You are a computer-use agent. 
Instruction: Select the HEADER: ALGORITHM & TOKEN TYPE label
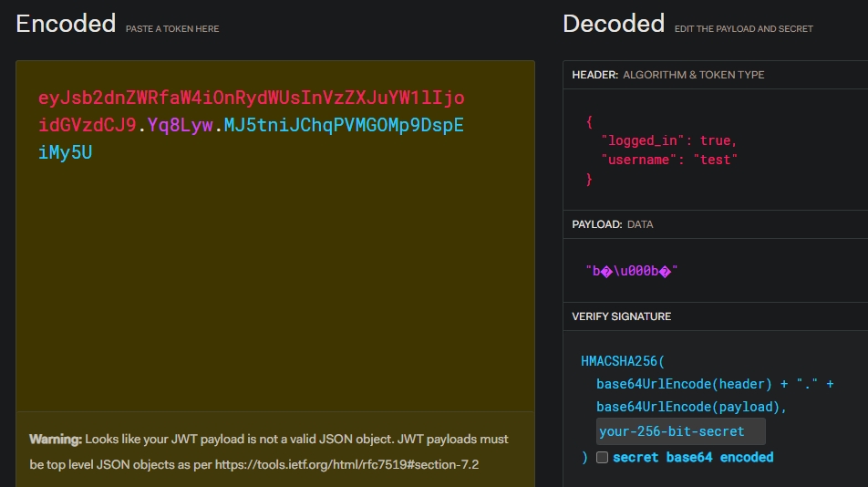pos(667,75)
